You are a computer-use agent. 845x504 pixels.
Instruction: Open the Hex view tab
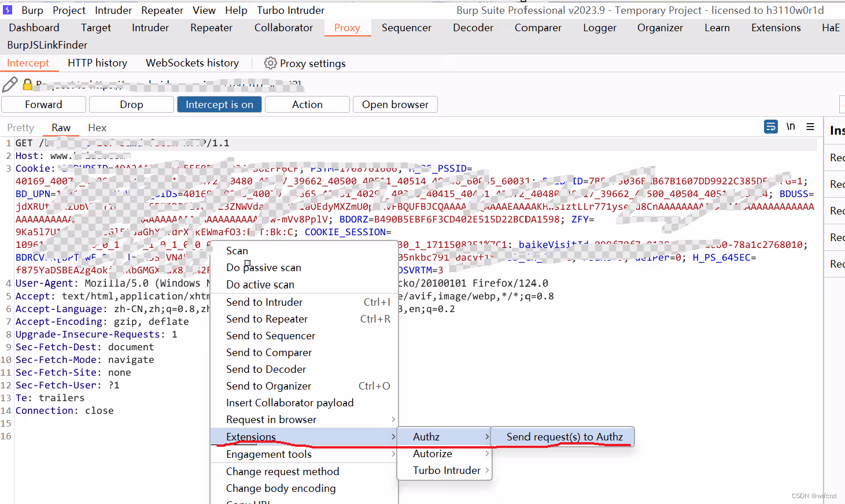pyautogui.click(x=97, y=128)
